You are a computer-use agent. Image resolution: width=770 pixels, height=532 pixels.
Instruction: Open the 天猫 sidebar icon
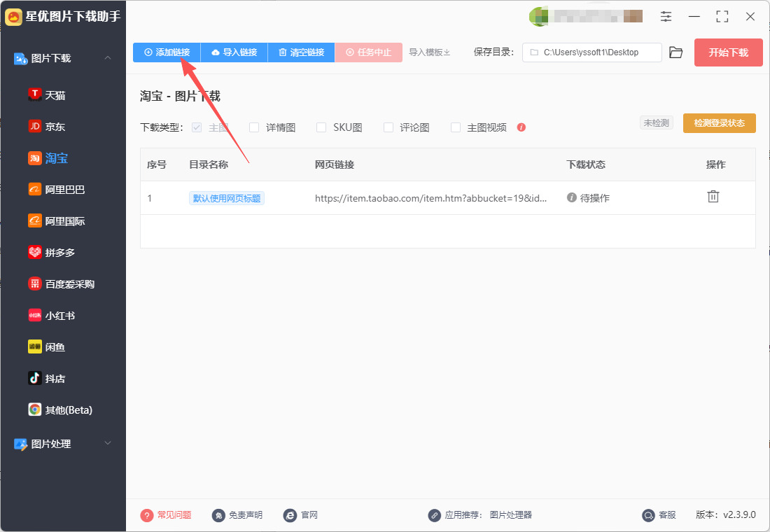[35, 94]
